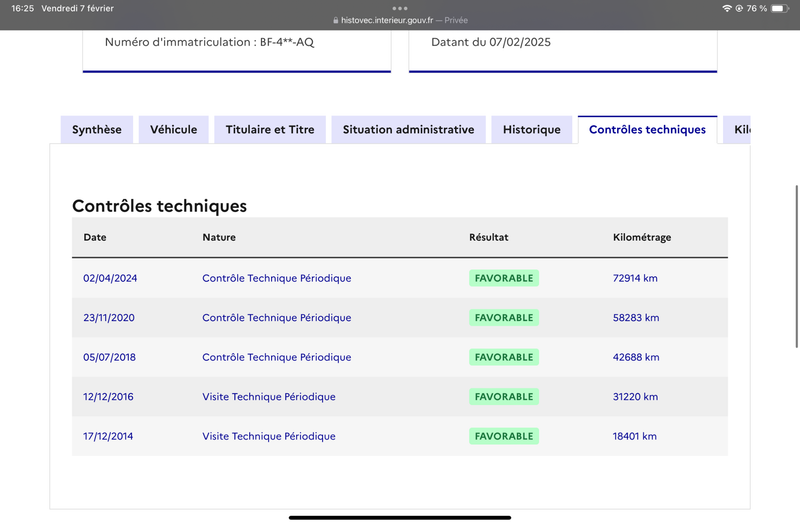Click the page vertical scrollbar
800x525 pixels.
tap(796, 266)
